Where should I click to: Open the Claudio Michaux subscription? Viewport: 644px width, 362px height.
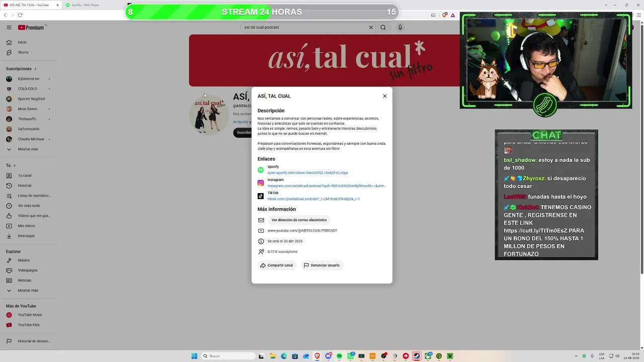point(29,139)
